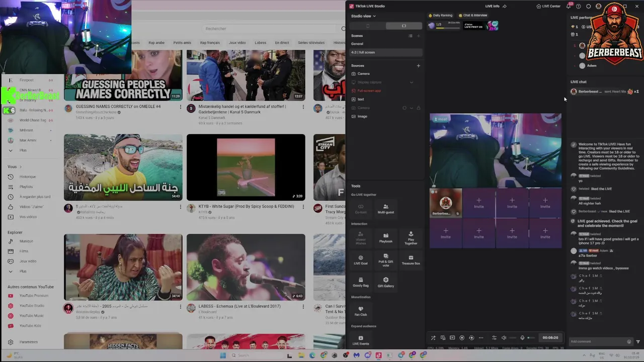Open the audio mixer sliders icon

494,338
